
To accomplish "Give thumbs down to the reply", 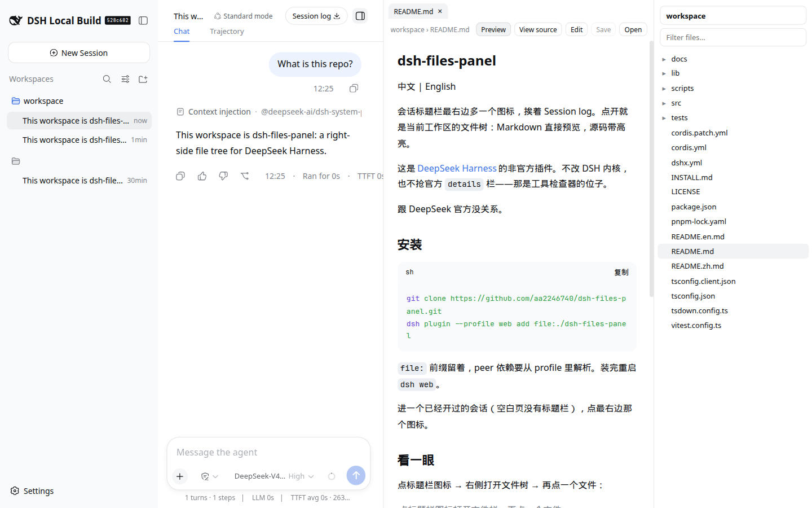I will coord(223,176).
